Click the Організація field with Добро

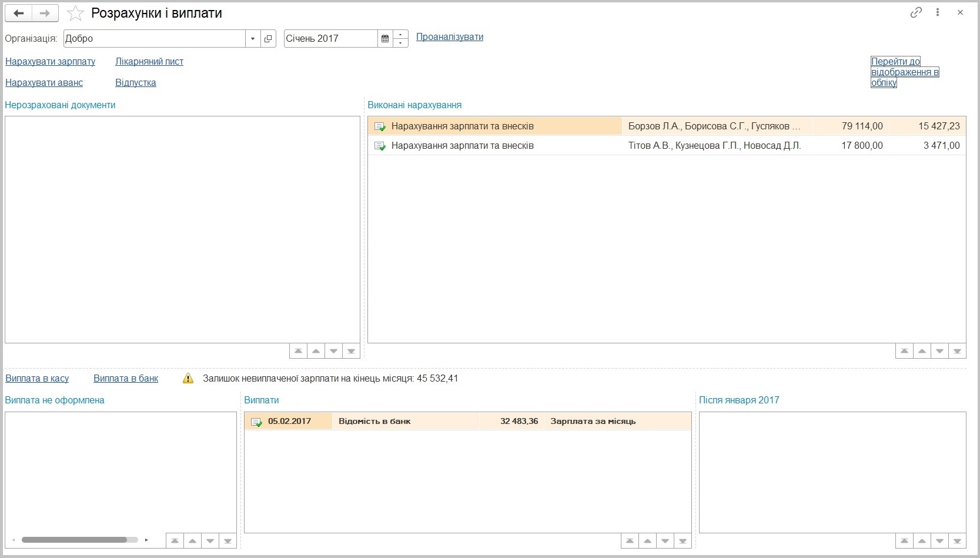coord(154,39)
